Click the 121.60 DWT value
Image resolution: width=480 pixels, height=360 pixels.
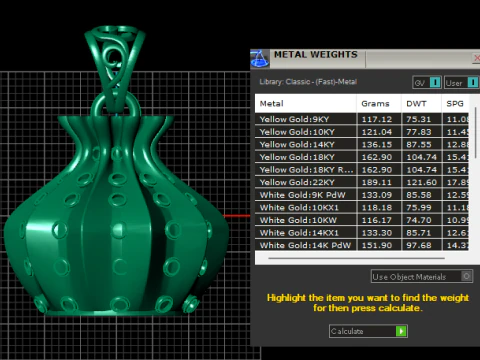tap(421, 182)
